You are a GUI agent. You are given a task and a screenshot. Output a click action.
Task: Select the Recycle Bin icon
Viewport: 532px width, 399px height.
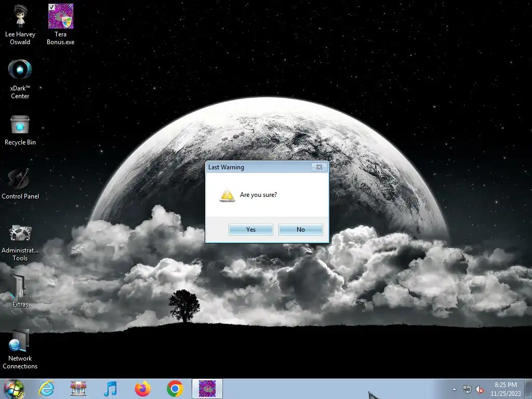20,130
